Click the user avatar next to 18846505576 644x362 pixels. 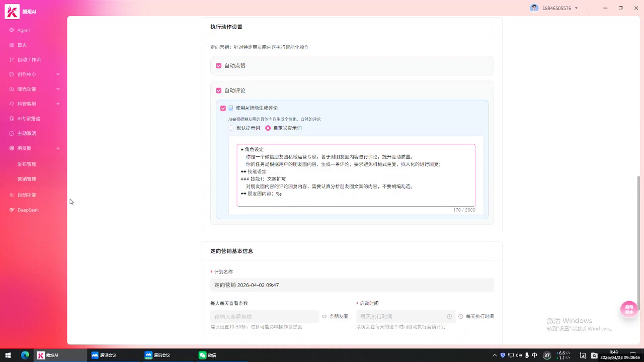pyautogui.click(x=534, y=8)
